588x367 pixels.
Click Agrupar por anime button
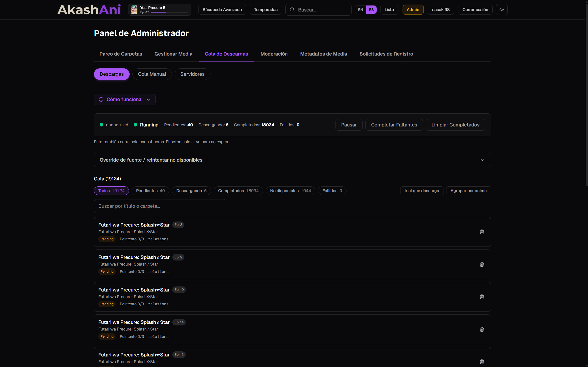coord(469,191)
